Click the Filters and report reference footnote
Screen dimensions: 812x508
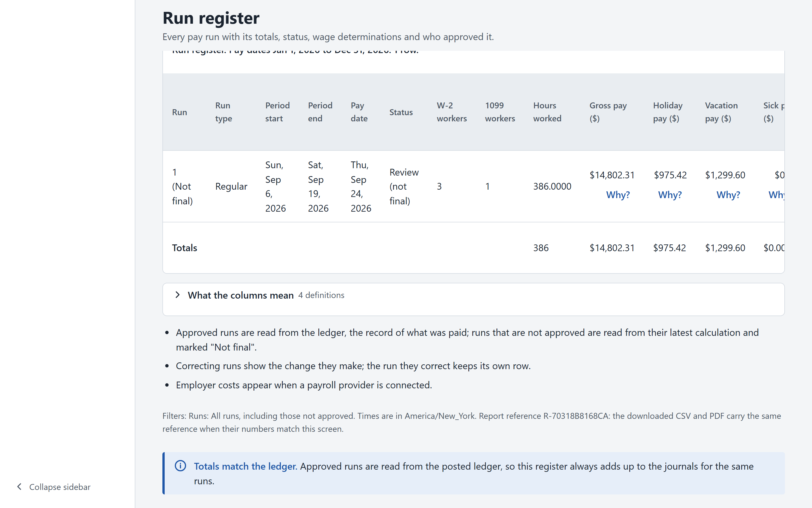[472, 422]
